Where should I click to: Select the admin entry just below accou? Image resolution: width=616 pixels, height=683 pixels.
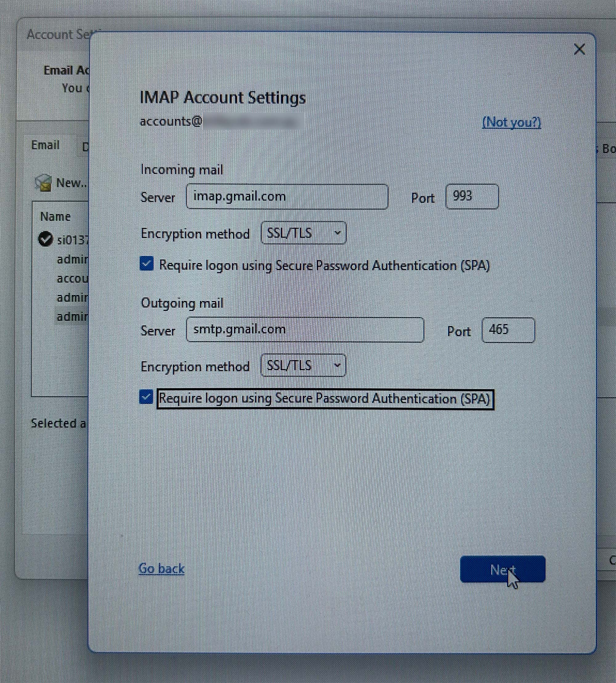click(x=72, y=298)
